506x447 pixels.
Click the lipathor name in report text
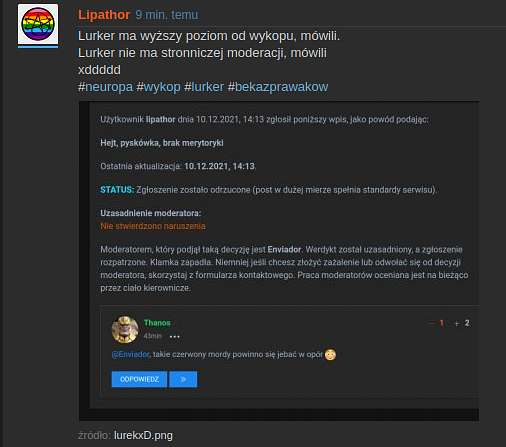(160, 119)
